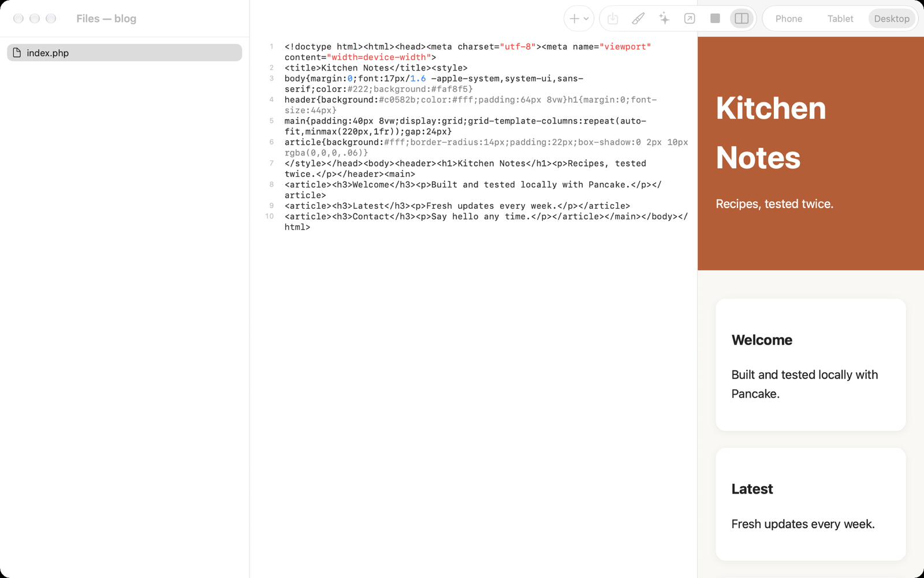
Task: Click the 'utf-8' charset string in the code
Action: point(518,47)
